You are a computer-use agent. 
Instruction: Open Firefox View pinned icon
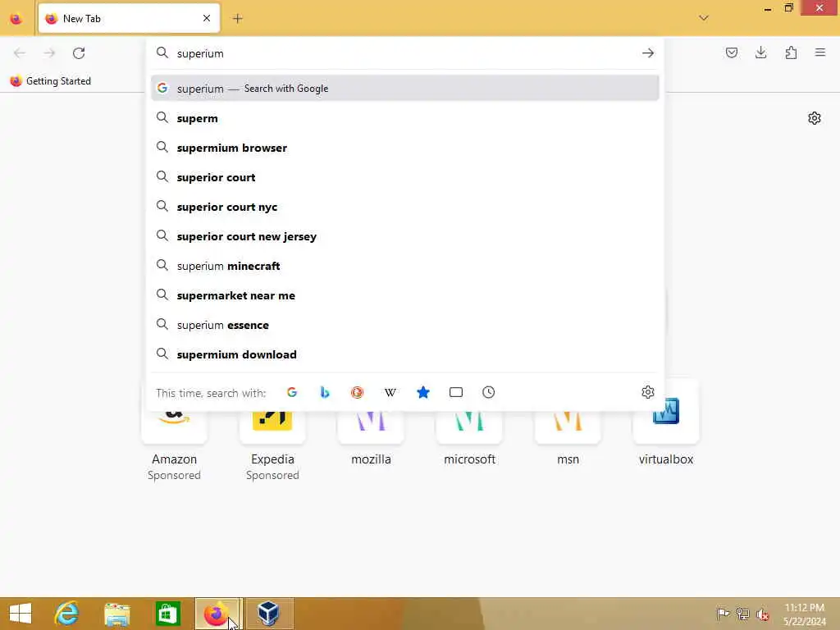click(16, 19)
